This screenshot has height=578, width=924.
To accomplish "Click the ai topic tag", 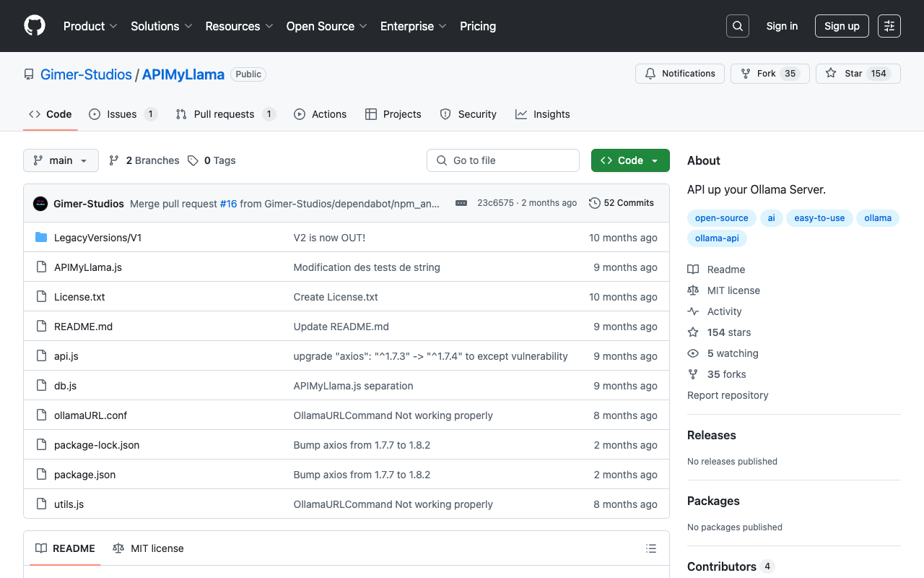I will [771, 218].
